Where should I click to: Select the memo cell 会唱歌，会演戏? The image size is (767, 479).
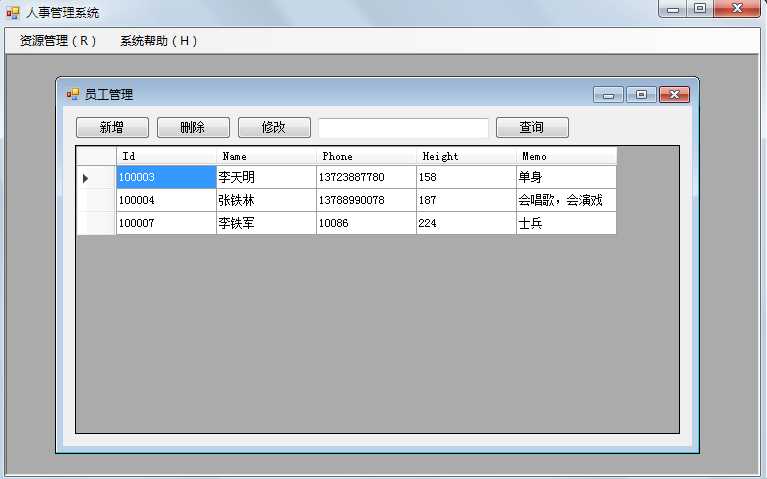[566, 200]
